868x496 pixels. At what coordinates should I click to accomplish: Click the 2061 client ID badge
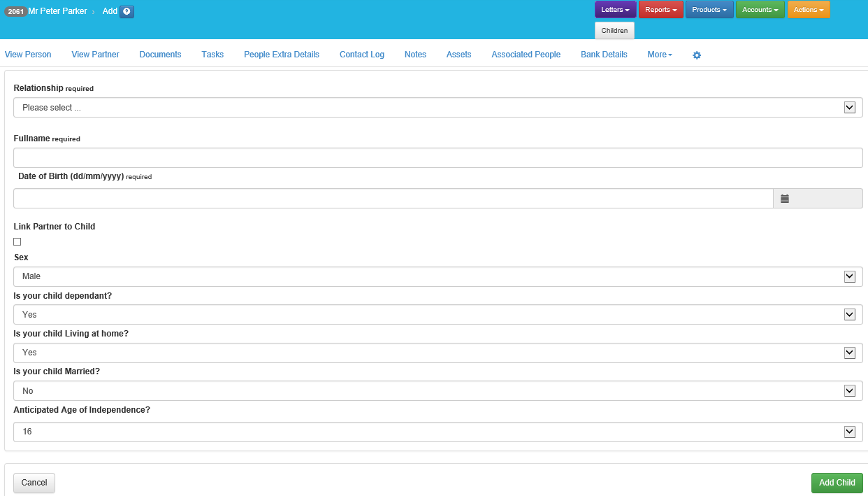pos(15,11)
